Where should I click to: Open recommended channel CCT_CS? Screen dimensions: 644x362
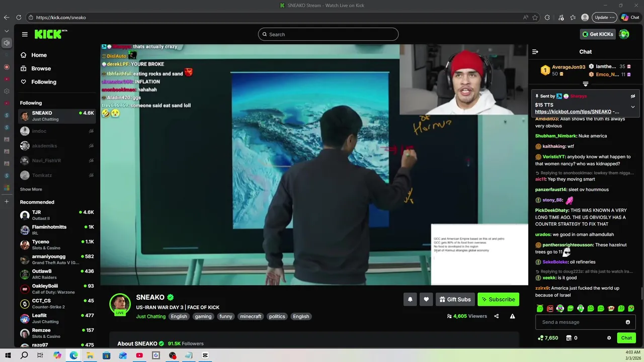57,304
